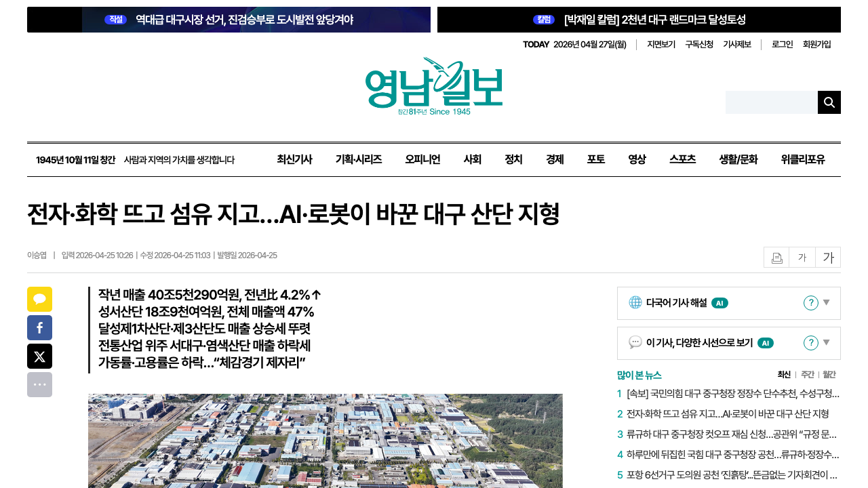Increase font size with large 가
The height and width of the screenshot is (488, 868).
coord(828,258)
